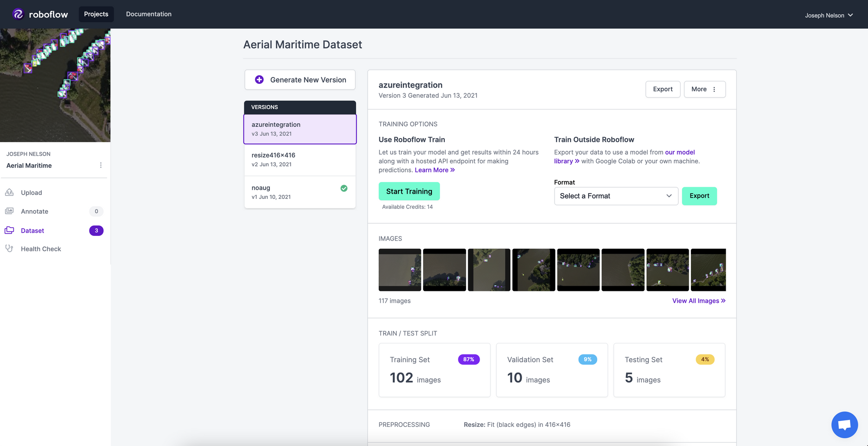
Task: Expand the Joseph Nelson account menu
Action: (x=830, y=15)
